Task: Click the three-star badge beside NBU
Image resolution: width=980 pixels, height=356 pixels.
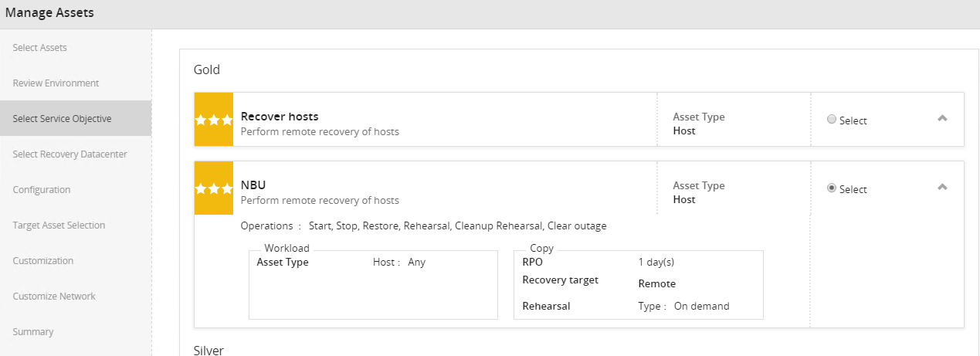Action: coord(214,188)
